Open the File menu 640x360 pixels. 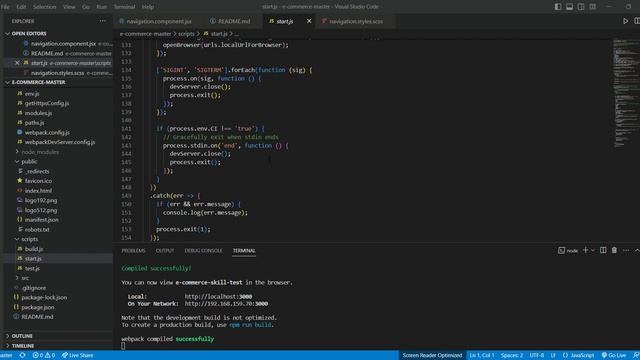(5, 7)
